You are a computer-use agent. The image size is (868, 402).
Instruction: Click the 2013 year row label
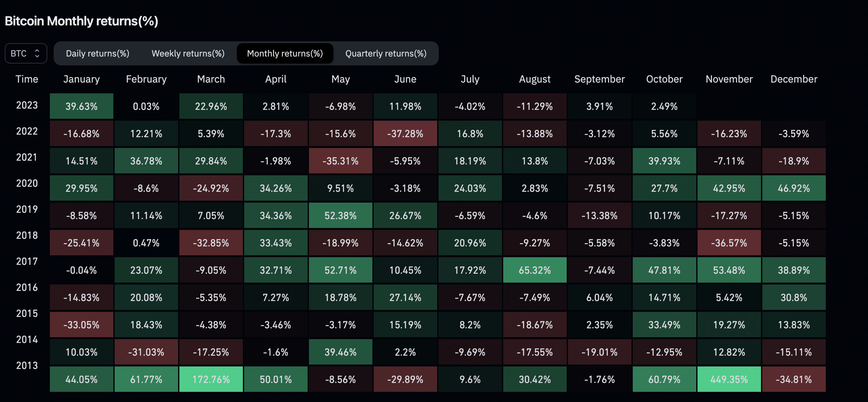tap(27, 365)
